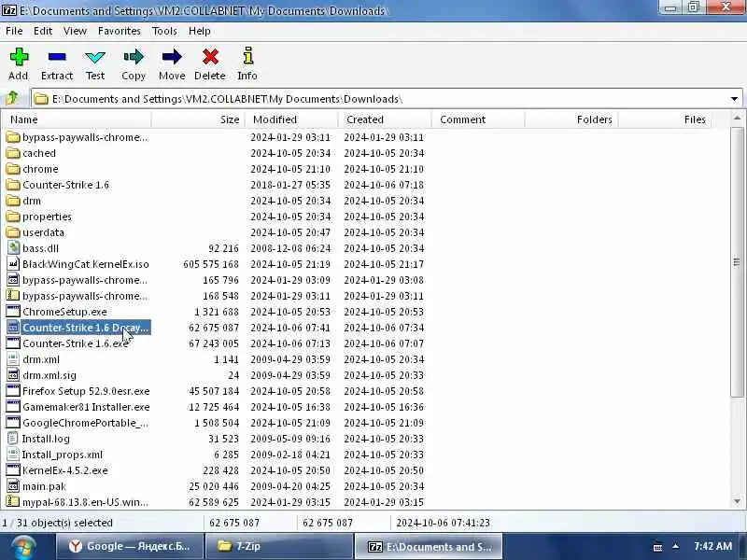Viewport: 747px width, 560px height.
Task: Open the Help menu
Action: pyautogui.click(x=200, y=31)
